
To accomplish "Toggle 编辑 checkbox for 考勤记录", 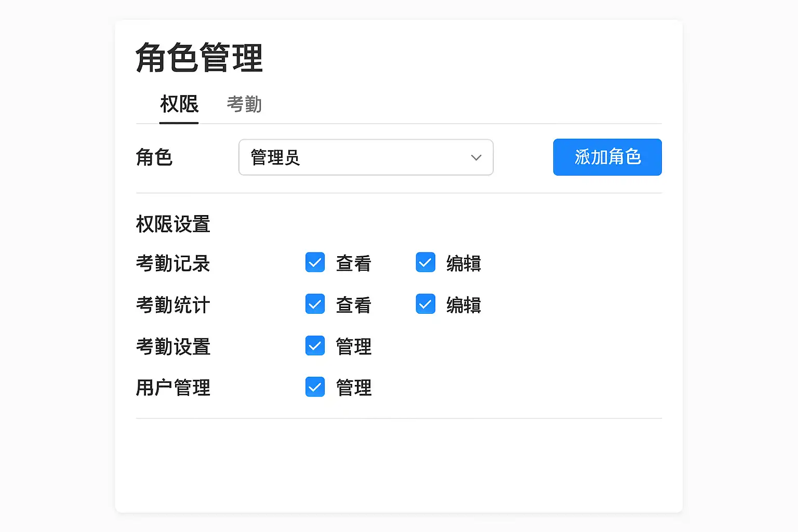I will (425, 263).
